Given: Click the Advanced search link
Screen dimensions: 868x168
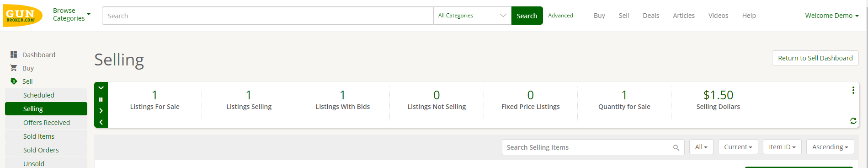Looking at the screenshot, I should click(x=560, y=16).
